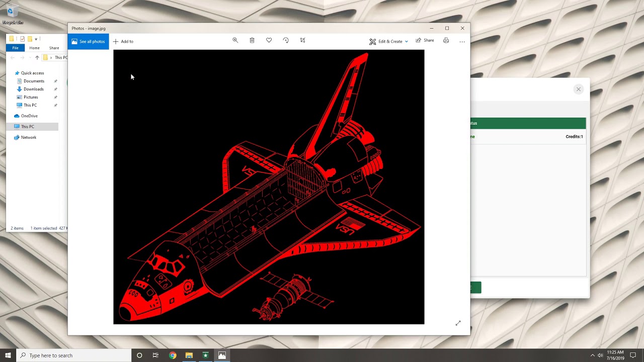The image size is (644, 362).
Task: Enter fullscreen with diagonal arrows icon
Action: 458,323
